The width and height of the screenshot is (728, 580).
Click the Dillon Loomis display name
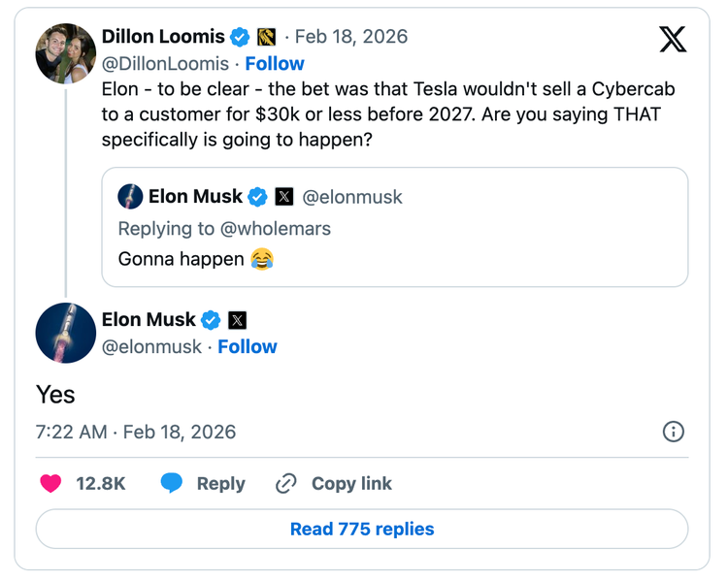pyautogui.click(x=162, y=37)
